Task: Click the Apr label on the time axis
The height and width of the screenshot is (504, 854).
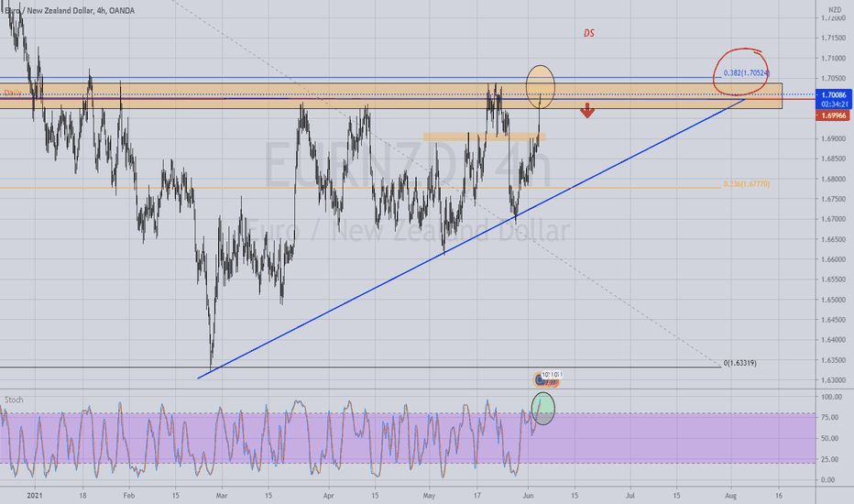Action: (x=328, y=495)
